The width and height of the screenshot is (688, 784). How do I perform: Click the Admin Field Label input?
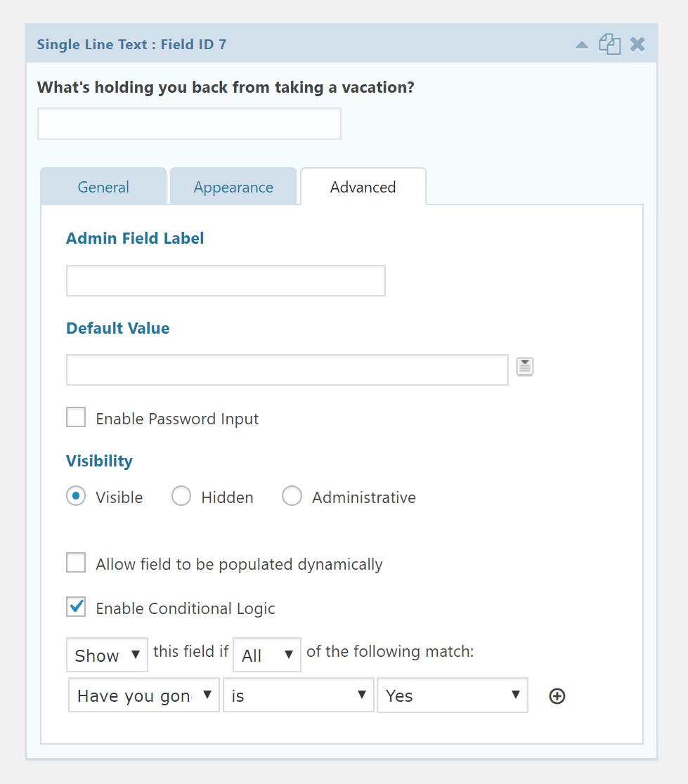point(226,280)
